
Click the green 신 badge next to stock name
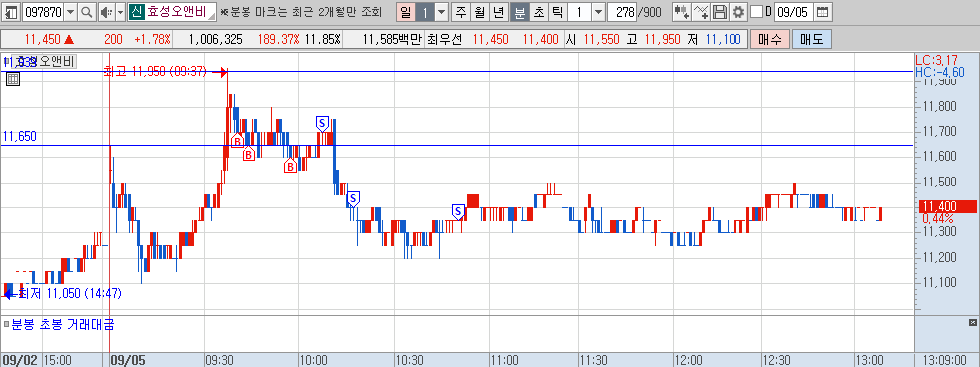pos(137,11)
